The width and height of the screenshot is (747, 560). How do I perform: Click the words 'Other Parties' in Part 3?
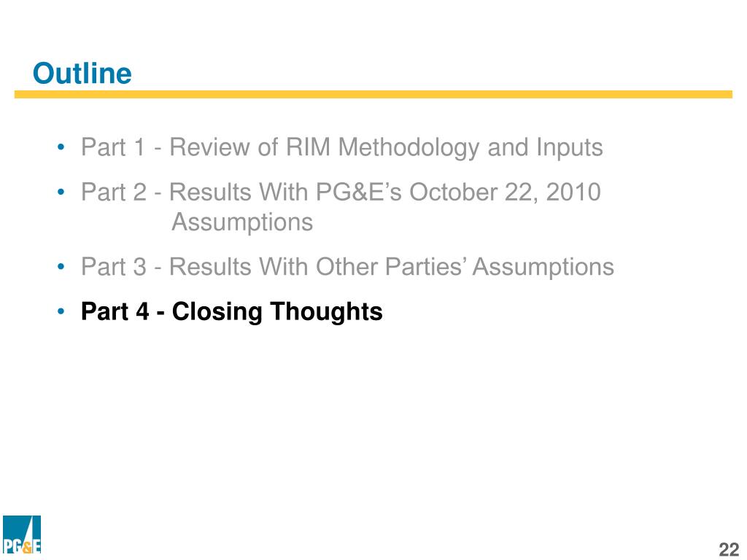coord(390,267)
